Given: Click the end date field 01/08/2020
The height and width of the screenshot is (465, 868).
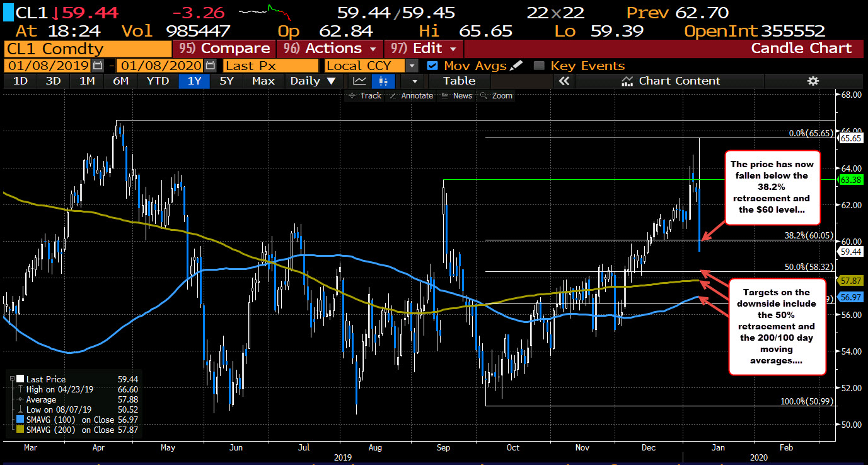Looking at the screenshot, I should [x=159, y=66].
